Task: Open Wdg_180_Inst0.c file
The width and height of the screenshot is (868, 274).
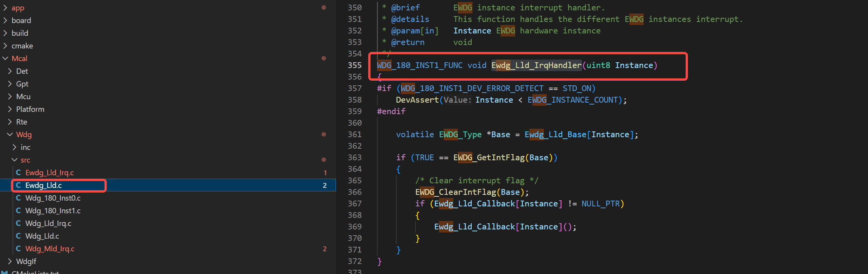Action: click(x=53, y=198)
